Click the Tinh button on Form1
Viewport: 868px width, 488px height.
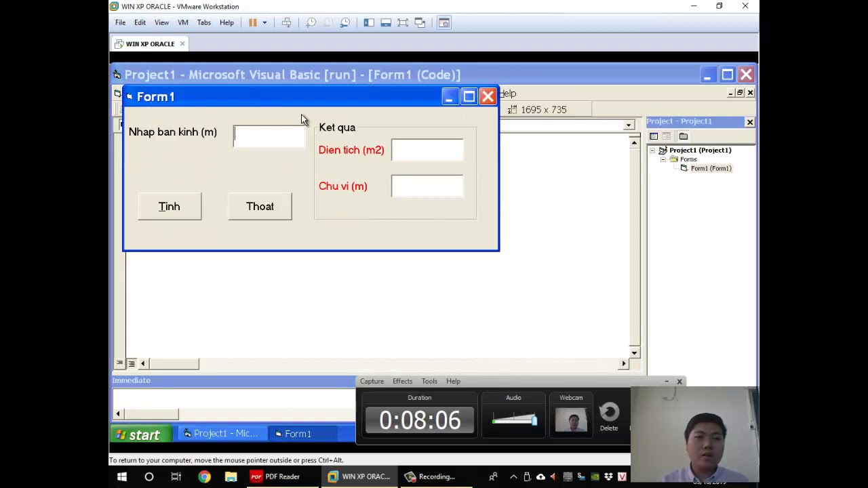click(170, 206)
